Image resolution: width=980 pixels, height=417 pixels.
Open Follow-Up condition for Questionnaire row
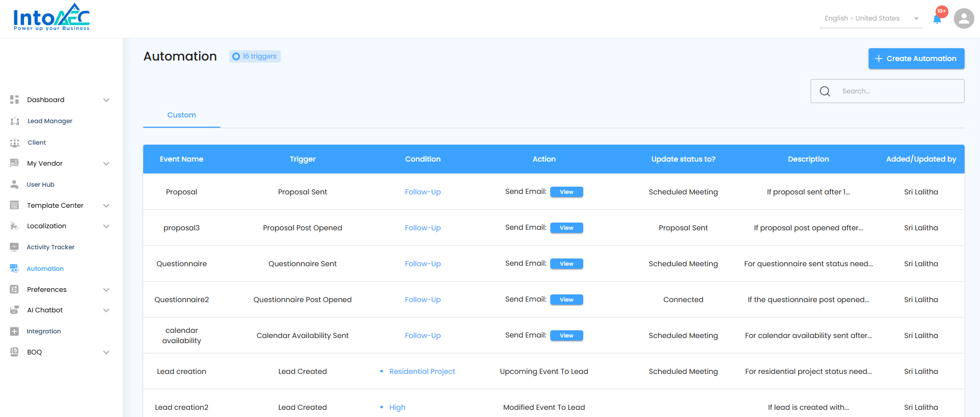pos(423,264)
